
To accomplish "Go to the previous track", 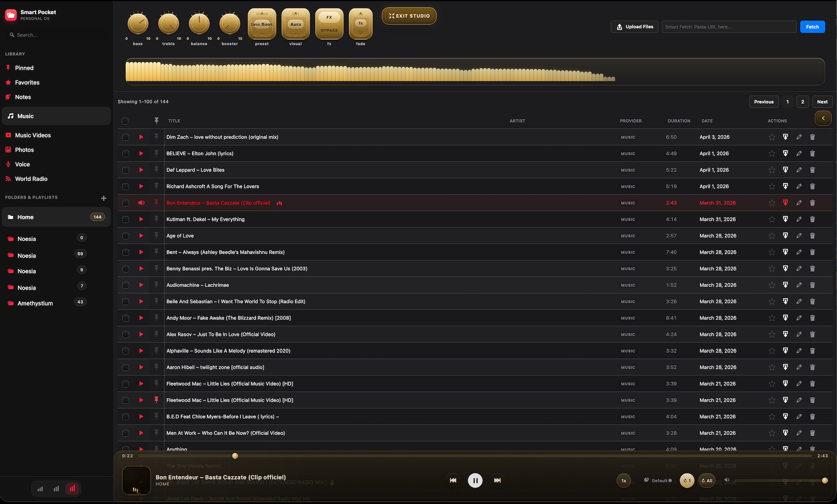I will pos(453,480).
